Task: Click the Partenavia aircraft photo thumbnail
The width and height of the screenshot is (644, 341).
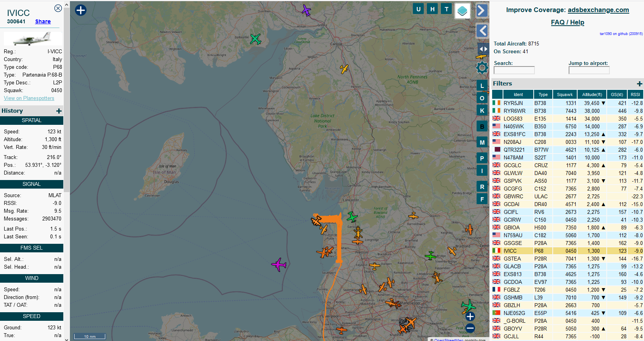Action: [x=33, y=38]
